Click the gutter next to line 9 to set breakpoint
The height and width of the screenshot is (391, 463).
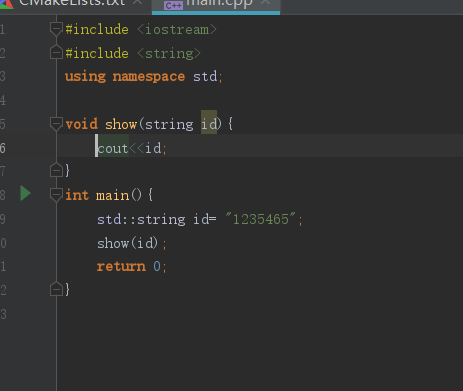pos(25,219)
